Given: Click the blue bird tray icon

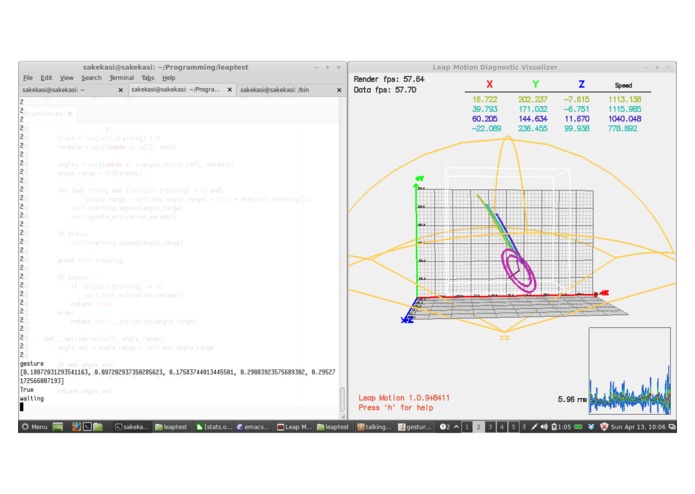Looking at the screenshot, I should pyautogui.click(x=591, y=427).
